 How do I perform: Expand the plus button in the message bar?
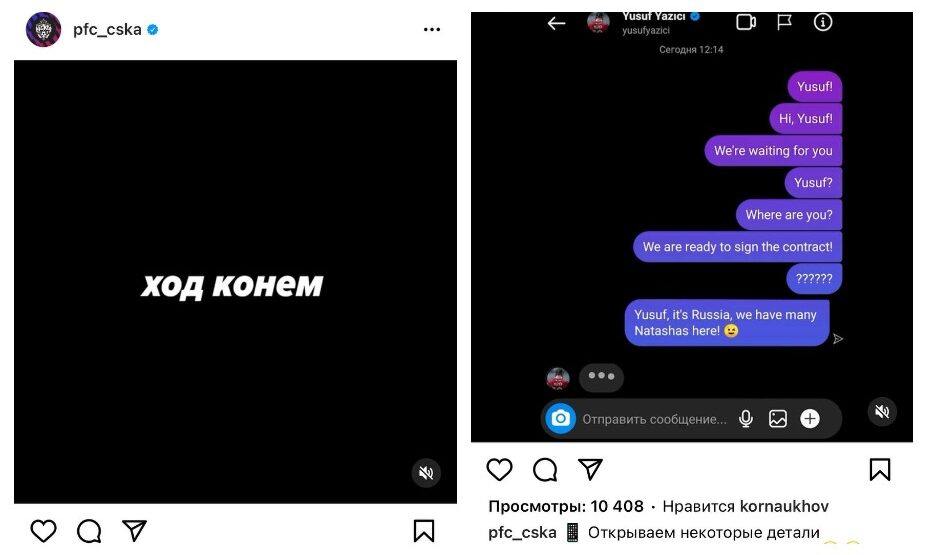(810, 419)
